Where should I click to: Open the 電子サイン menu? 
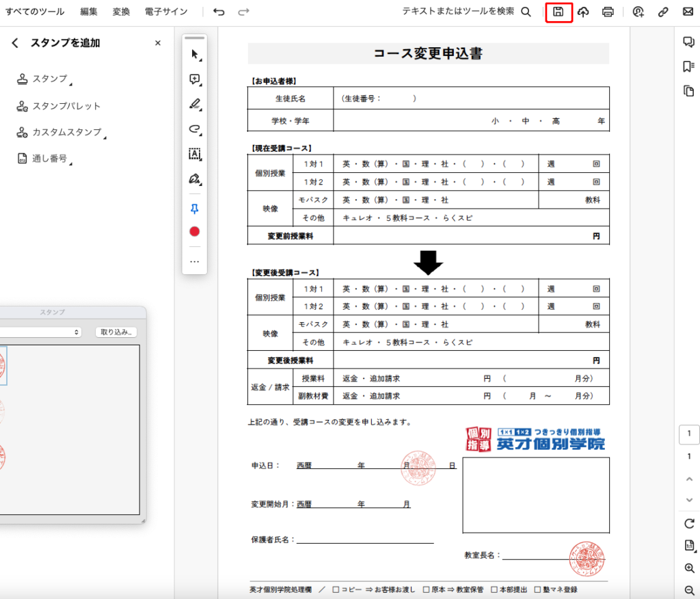tap(166, 12)
